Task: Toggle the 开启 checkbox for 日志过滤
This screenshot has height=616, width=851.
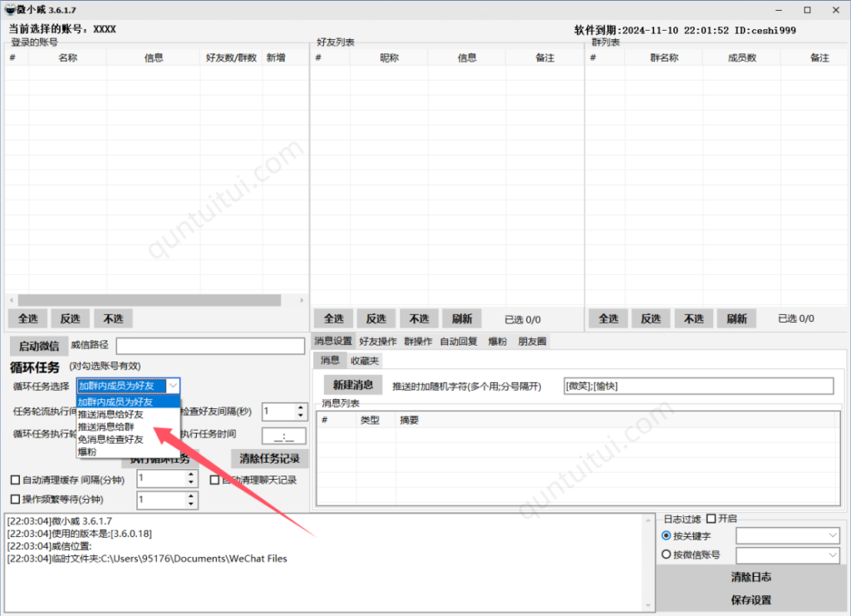Action: 712,518
